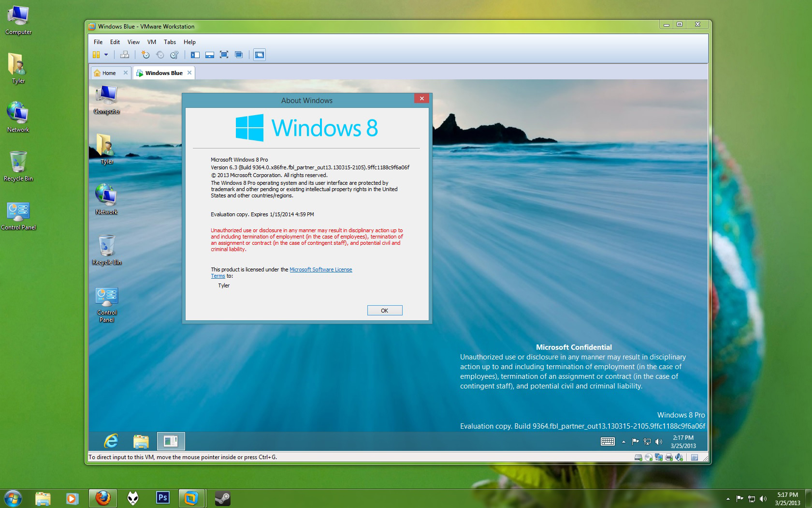Image resolution: width=812 pixels, height=508 pixels.
Task: Click Send Ctrl+Alt+Del toolbar icon
Action: pyautogui.click(x=124, y=55)
